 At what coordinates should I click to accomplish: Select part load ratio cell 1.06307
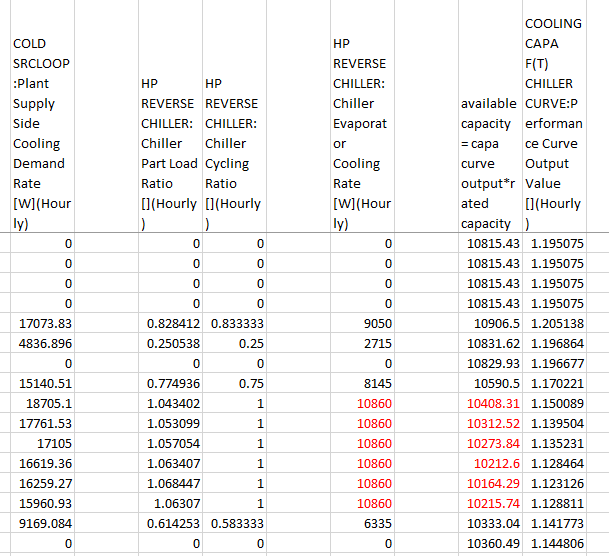click(170, 503)
